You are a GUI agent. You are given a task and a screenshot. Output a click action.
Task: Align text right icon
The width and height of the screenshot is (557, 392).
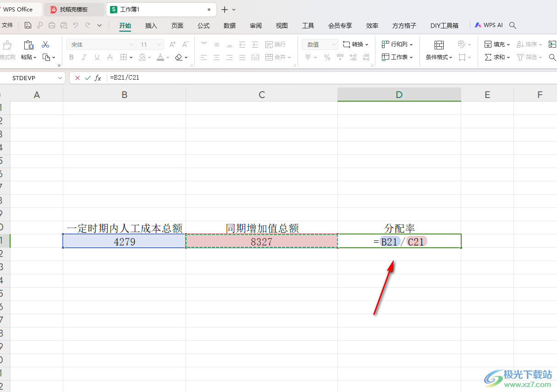click(x=230, y=57)
